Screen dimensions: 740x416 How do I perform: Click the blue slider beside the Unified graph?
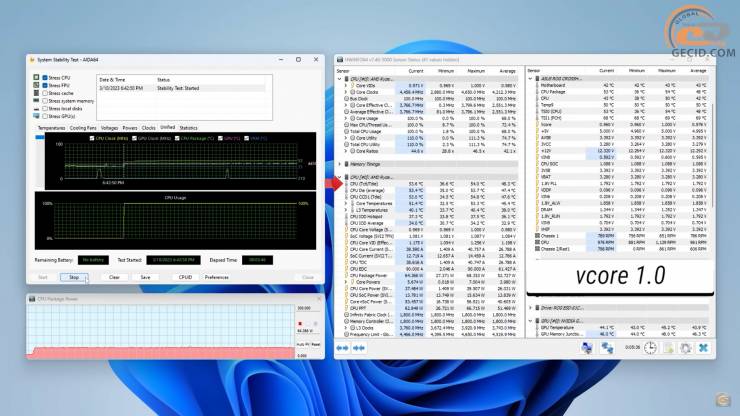click(x=40, y=137)
